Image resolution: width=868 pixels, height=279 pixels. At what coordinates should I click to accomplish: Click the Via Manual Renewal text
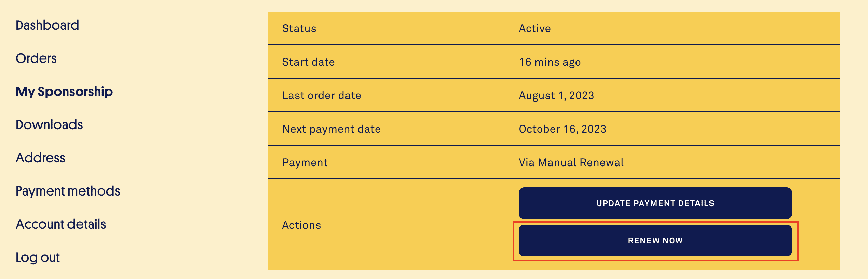[571, 162]
